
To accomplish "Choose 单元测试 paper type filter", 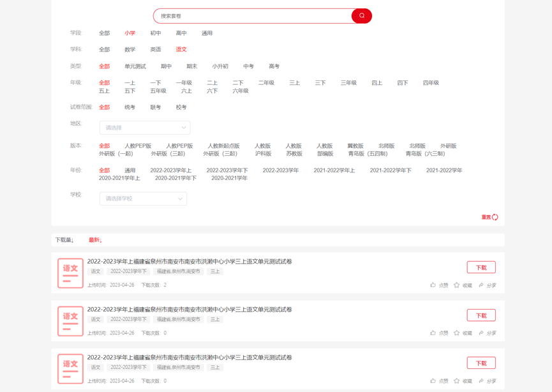I will pyautogui.click(x=135, y=66).
